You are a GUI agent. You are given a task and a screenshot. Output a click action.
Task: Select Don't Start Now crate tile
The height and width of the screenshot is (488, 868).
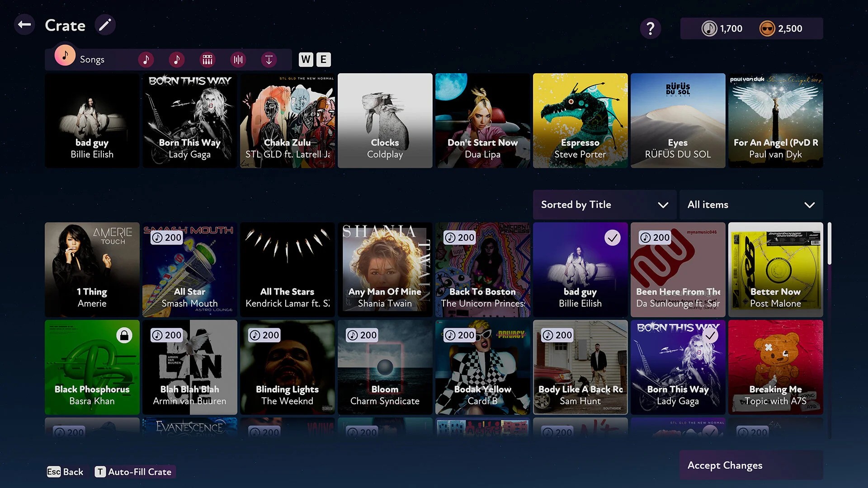click(x=482, y=121)
